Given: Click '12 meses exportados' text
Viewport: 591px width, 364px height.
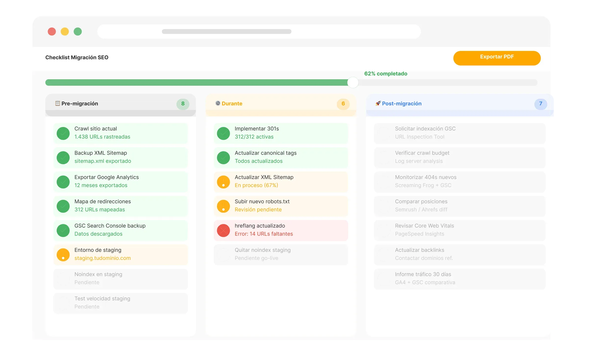Looking at the screenshot, I should pos(101,185).
